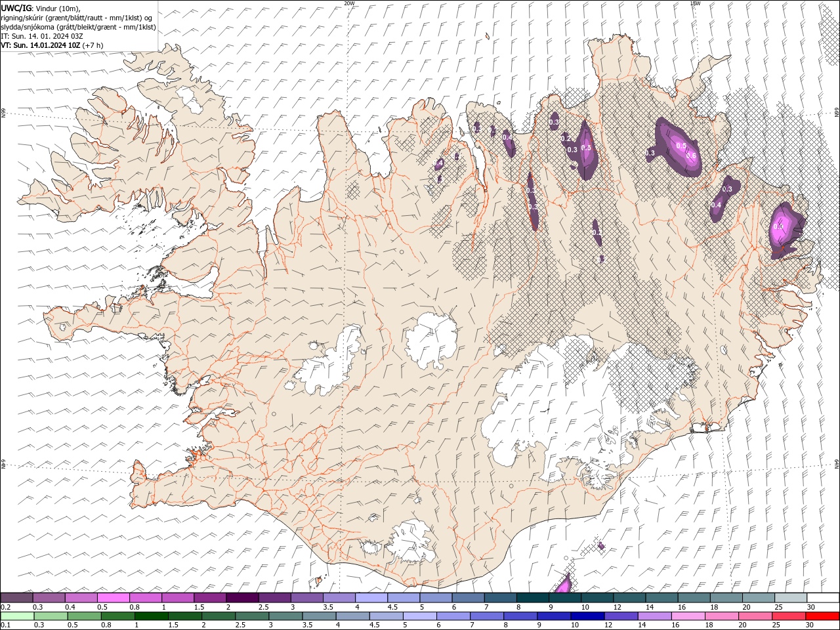
Task: Click the coral red 25 swatch in lower legend
Action: pos(789,616)
